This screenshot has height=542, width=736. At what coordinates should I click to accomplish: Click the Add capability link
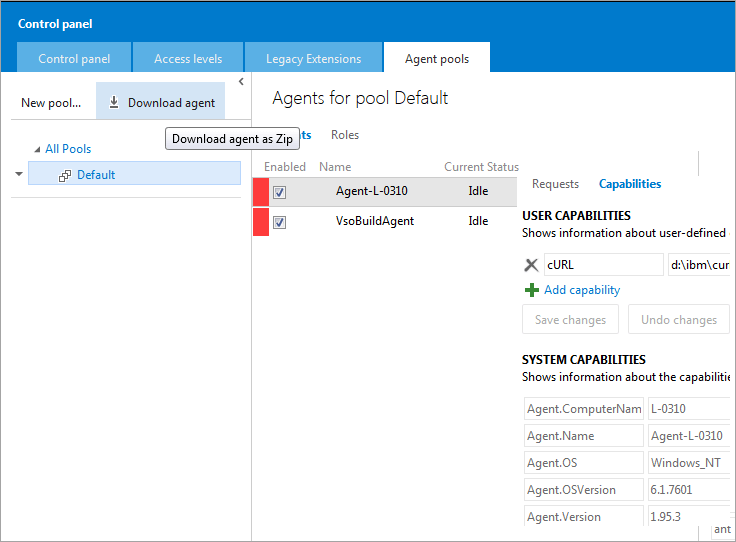[x=582, y=290]
